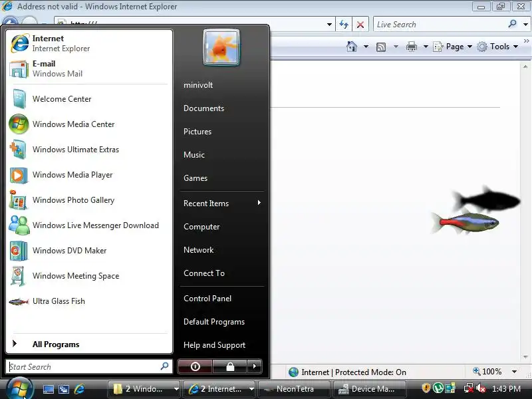The image size is (532, 399).
Task: Click the Home icon in IE toolbar
Action: (352, 47)
